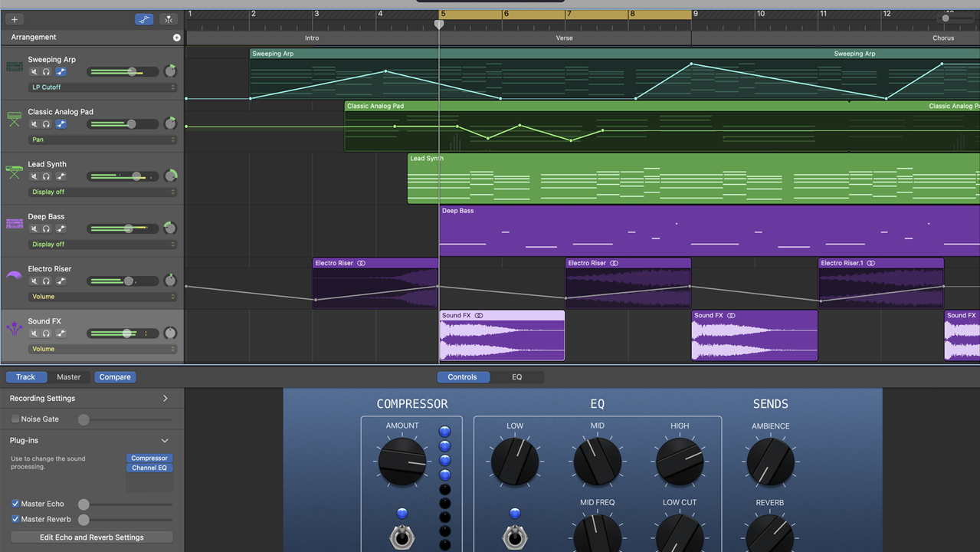
Task: Click Edit Echo and Reverb Settings
Action: click(x=92, y=537)
